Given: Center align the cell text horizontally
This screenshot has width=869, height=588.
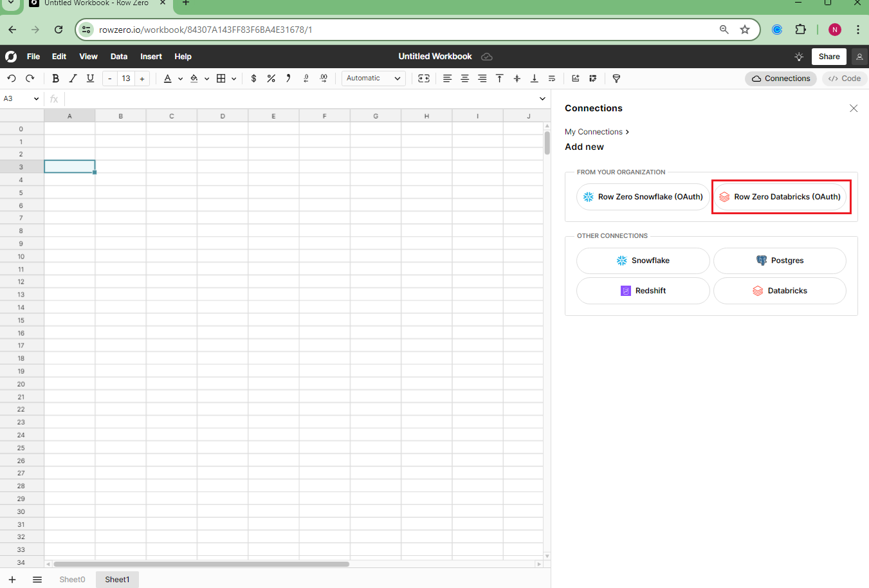Looking at the screenshot, I should 464,78.
